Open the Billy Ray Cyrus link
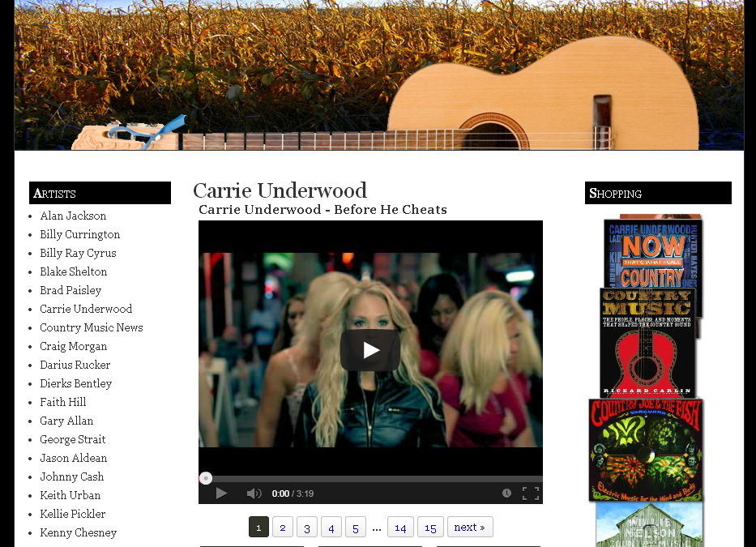Image resolution: width=756 pixels, height=547 pixels. (78, 253)
